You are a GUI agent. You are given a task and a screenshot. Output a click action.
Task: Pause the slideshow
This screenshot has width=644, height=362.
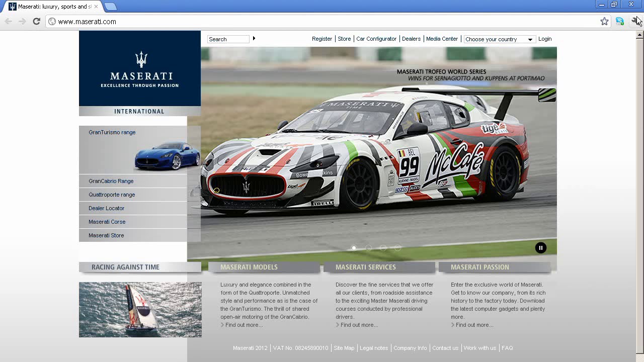click(541, 247)
